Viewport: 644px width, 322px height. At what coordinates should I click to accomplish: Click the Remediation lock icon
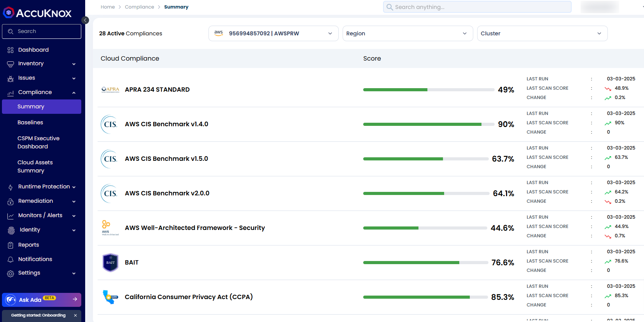click(x=10, y=202)
